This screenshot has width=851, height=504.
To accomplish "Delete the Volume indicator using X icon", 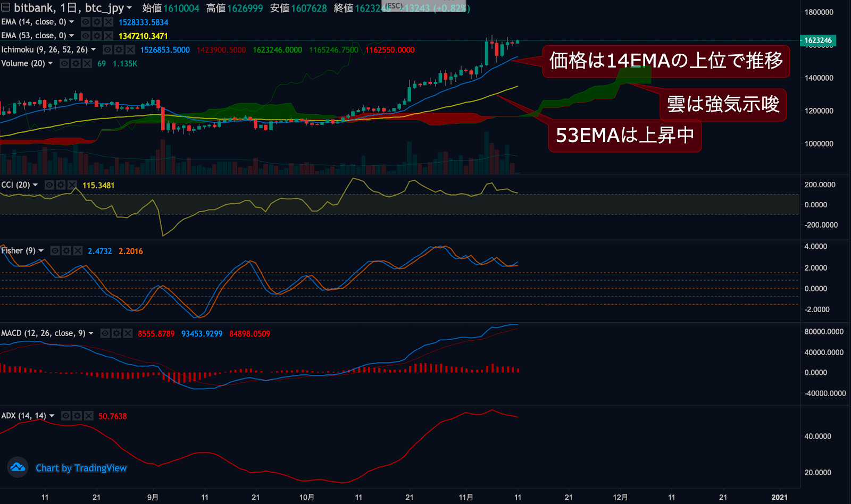I will click(x=87, y=63).
